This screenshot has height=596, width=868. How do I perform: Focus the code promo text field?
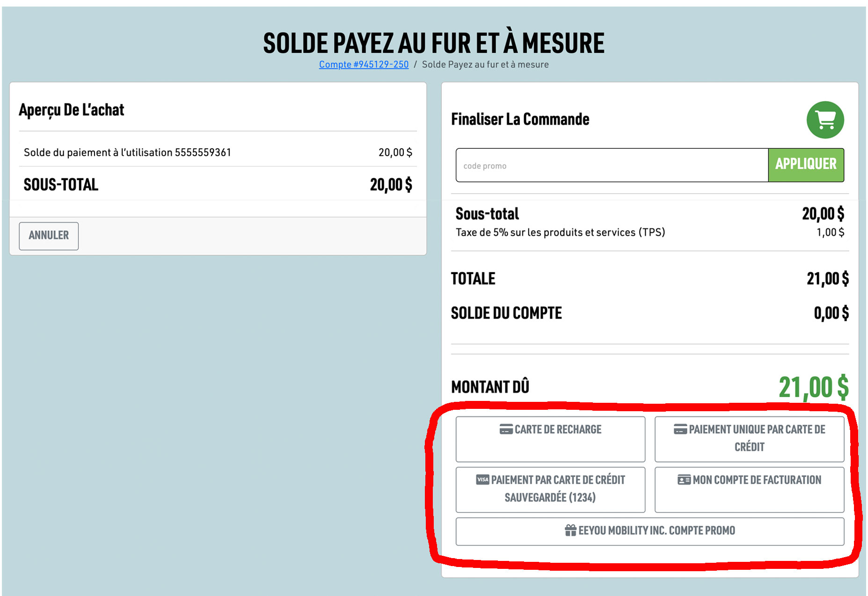click(612, 166)
